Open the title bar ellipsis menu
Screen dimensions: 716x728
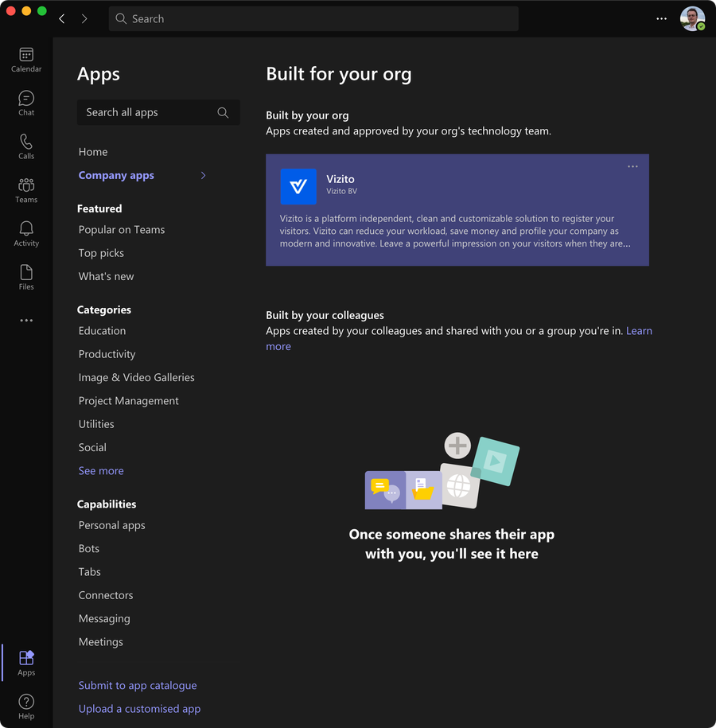tap(661, 18)
